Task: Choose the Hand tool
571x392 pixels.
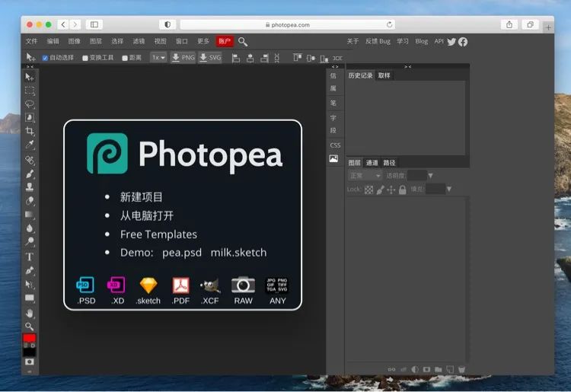Action: click(x=30, y=313)
